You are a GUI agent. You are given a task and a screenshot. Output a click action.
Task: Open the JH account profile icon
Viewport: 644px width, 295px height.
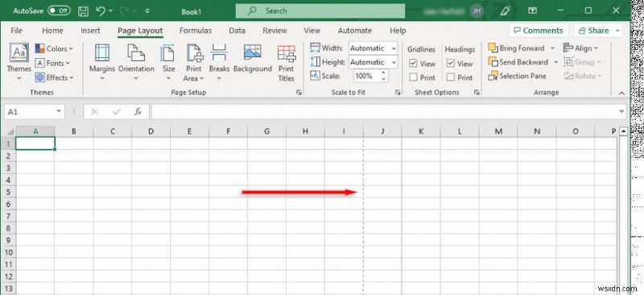click(477, 11)
